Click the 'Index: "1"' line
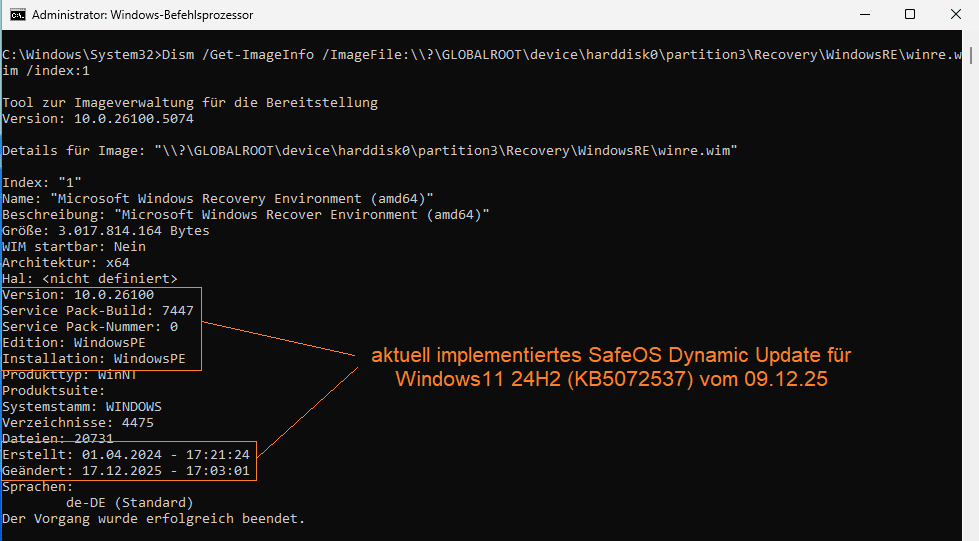Screen dimensions: 979x541 click(42, 182)
